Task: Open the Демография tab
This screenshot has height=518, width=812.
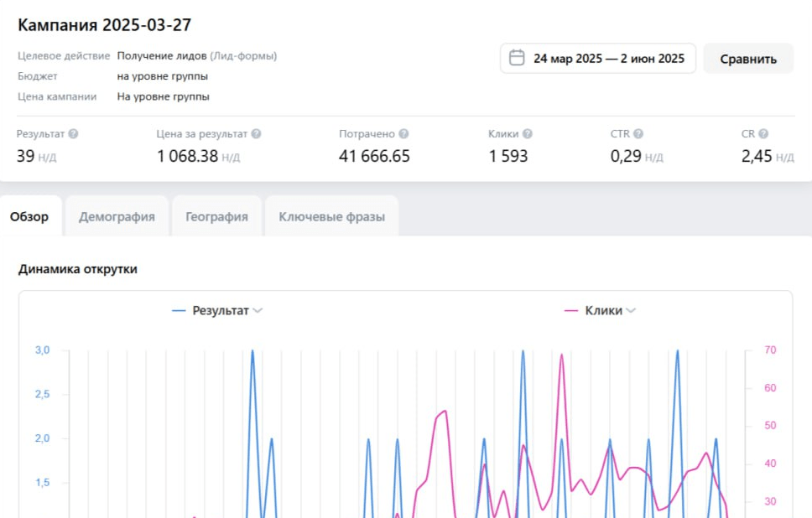Action: click(x=117, y=216)
